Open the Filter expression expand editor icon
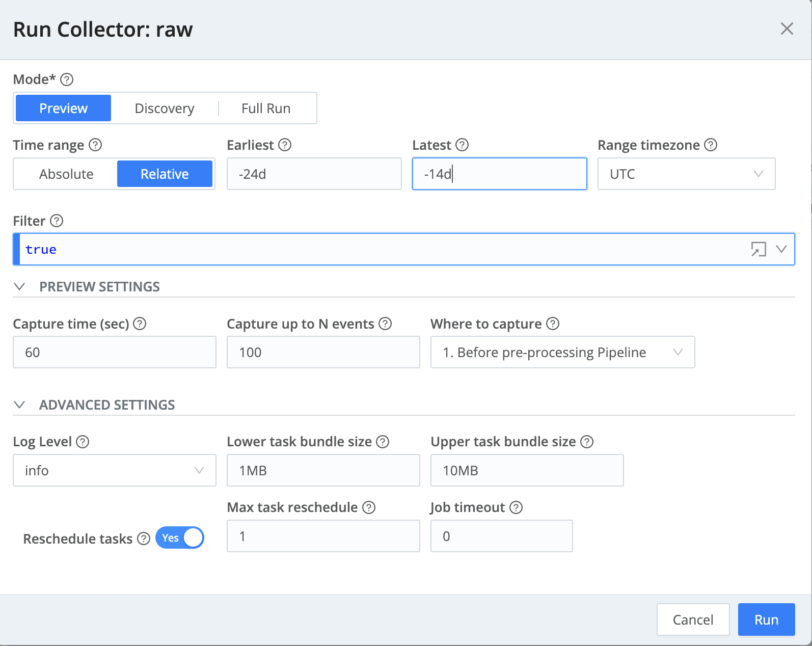This screenshot has width=812, height=646. pyautogui.click(x=758, y=249)
